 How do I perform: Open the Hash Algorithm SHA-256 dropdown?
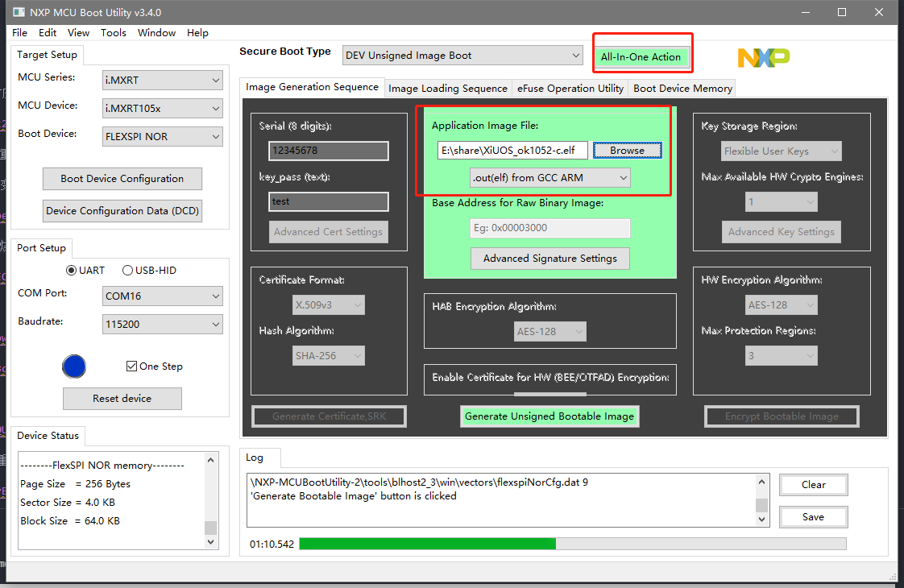(329, 356)
